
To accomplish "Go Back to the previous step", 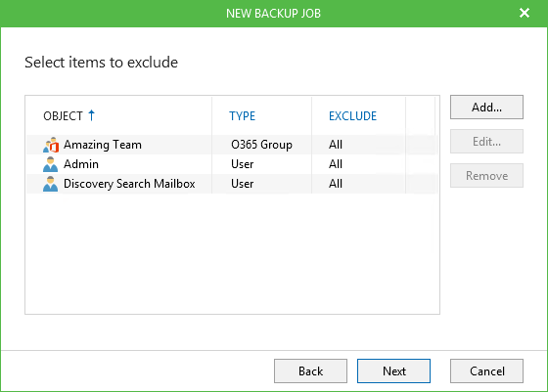I will click(x=310, y=371).
